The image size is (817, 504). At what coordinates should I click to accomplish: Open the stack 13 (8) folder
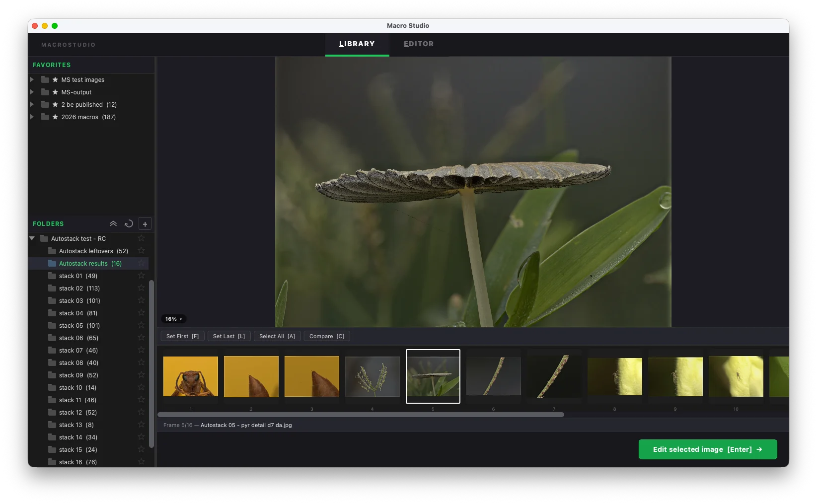88,425
